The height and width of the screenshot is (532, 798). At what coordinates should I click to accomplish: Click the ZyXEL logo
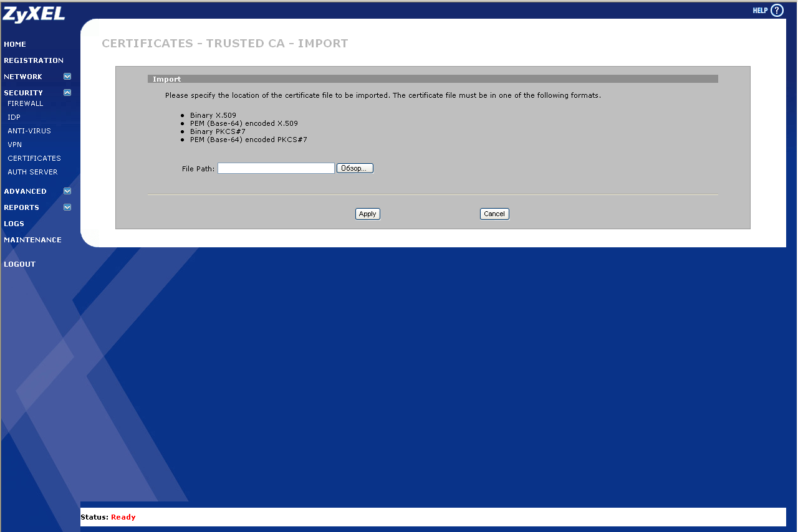[x=34, y=14]
